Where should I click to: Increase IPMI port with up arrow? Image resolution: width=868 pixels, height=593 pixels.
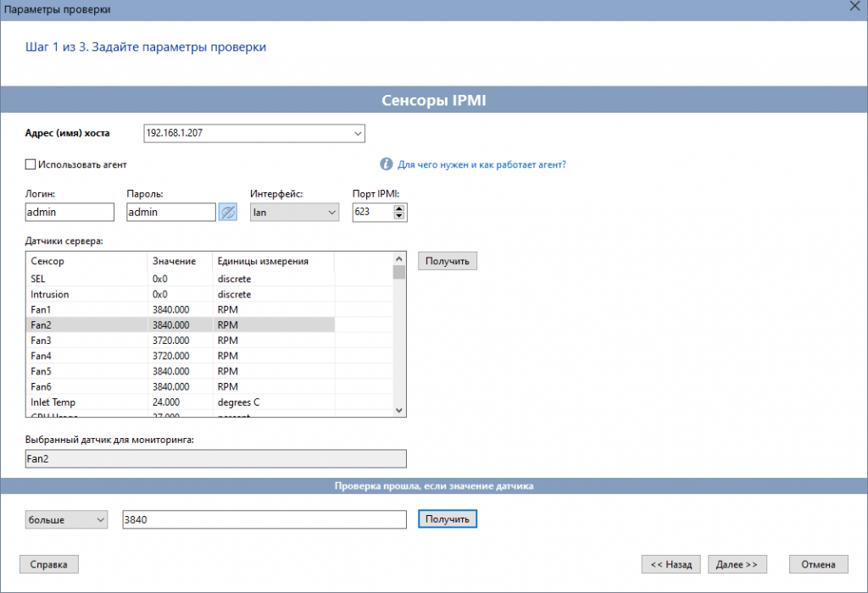(399, 208)
